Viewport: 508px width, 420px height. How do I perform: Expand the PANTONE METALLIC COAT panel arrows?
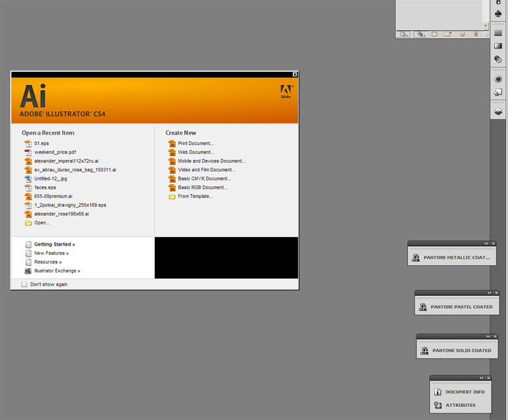[486, 244]
